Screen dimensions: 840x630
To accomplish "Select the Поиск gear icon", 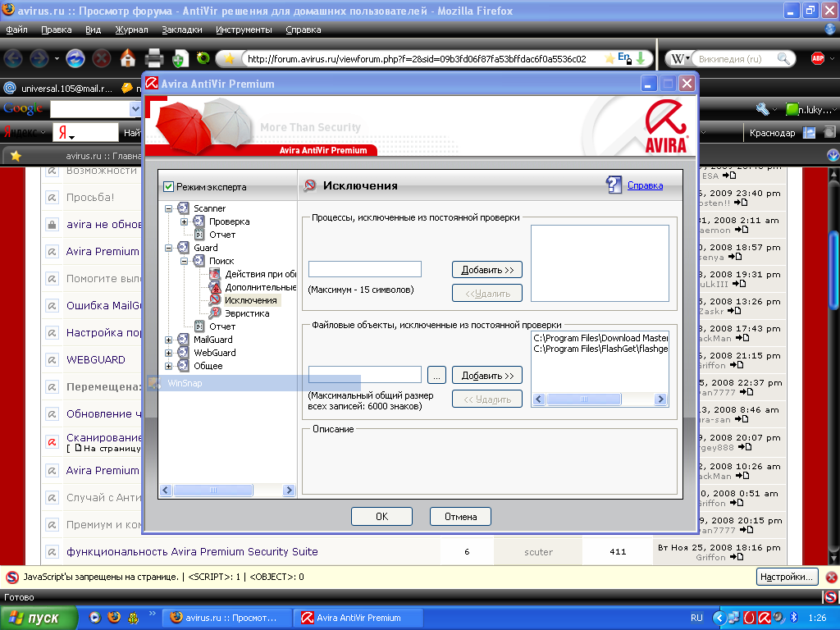I will coord(199,260).
